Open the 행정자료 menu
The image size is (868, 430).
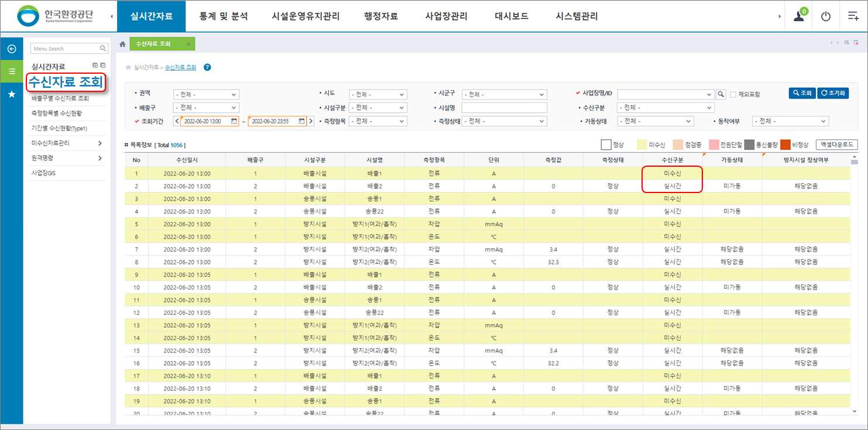(381, 16)
